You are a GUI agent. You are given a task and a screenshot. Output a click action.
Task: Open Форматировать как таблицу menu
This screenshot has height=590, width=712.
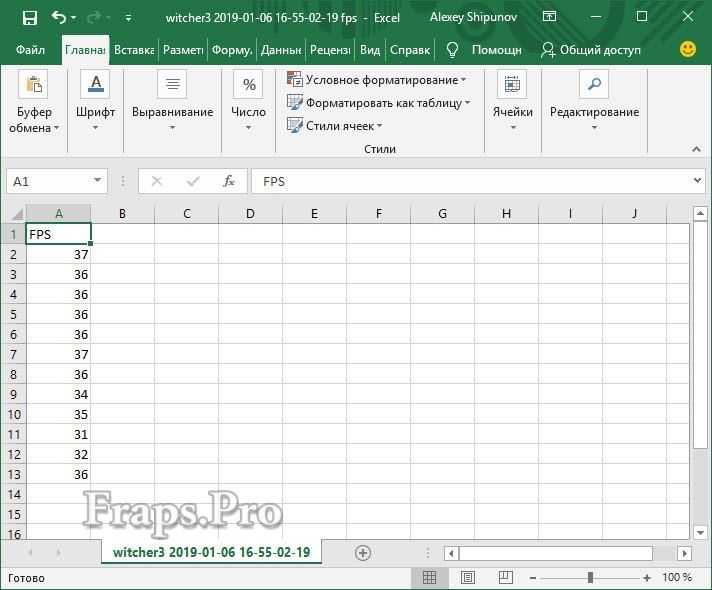[x=379, y=103]
